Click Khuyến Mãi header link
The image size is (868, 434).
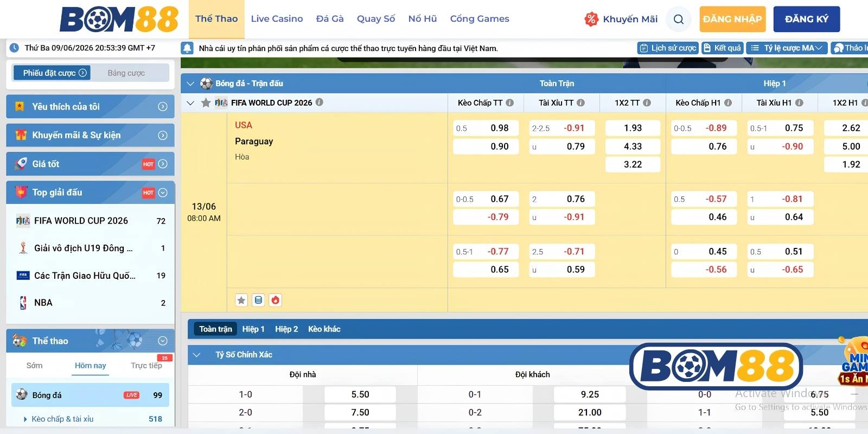point(630,19)
